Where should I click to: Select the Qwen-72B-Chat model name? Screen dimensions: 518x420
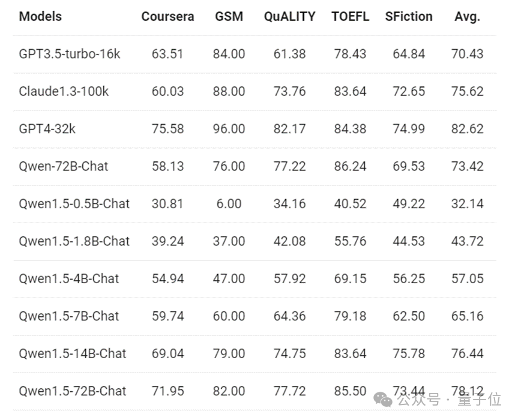[x=64, y=166]
